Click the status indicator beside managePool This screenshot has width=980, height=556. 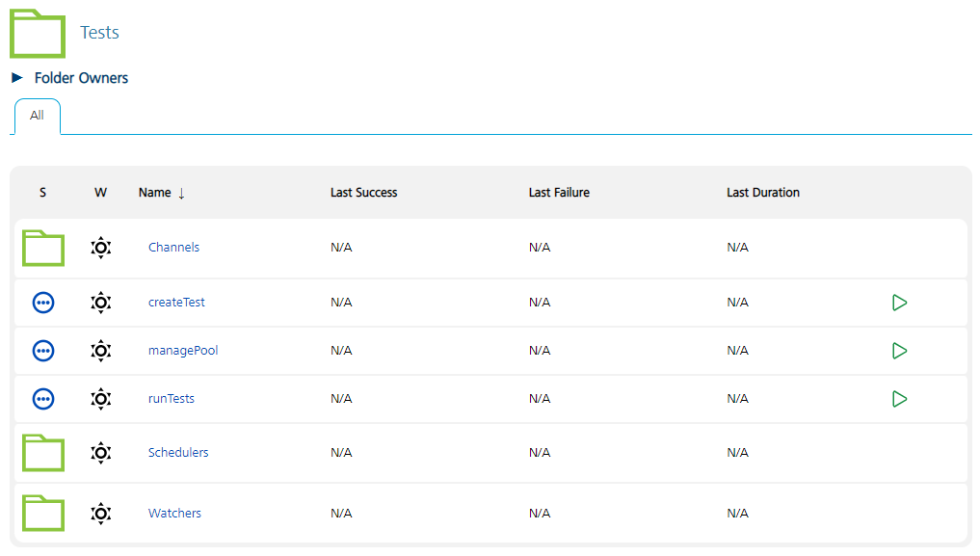[x=42, y=350]
